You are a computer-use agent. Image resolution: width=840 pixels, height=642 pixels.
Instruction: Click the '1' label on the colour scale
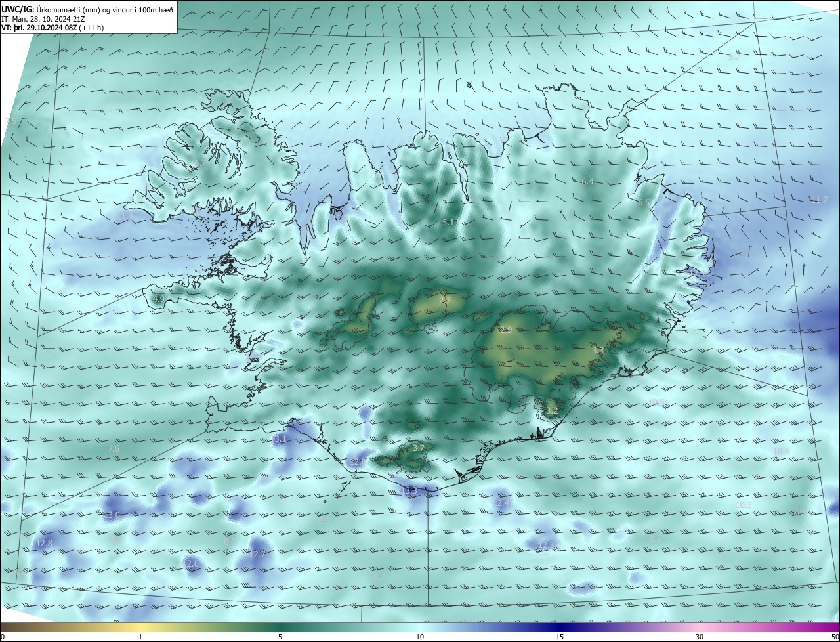(140, 637)
